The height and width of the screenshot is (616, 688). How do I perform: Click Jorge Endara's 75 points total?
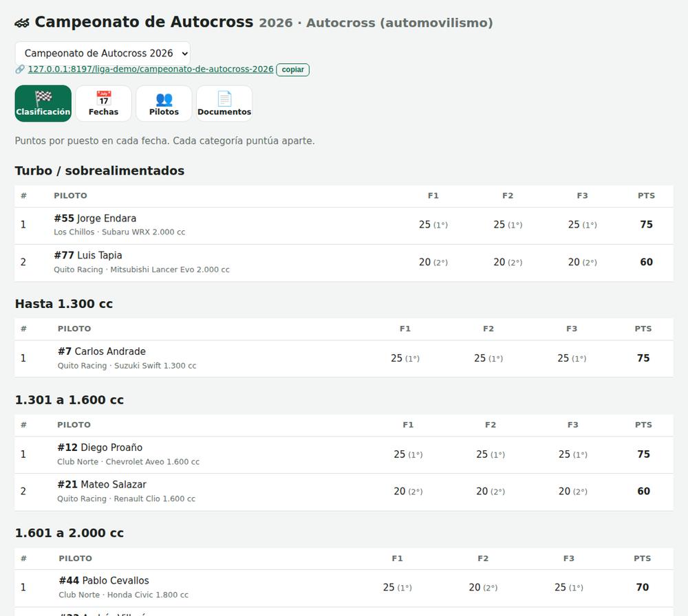[x=646, y=225]
